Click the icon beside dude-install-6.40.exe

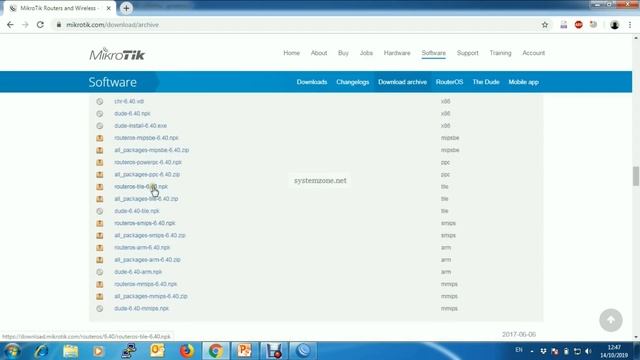click(100, 126)
